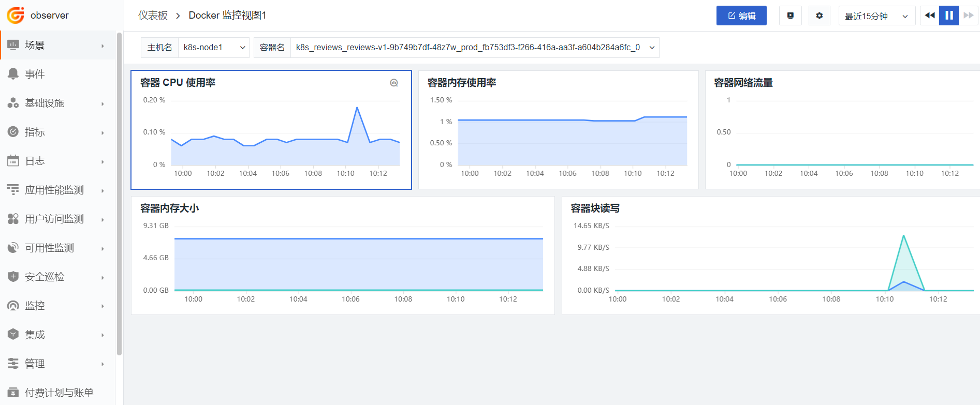The width and height of the screenshot is (980, 405).
Task: Click the 基础设施 sidebar icon
Action: point(13,103)
